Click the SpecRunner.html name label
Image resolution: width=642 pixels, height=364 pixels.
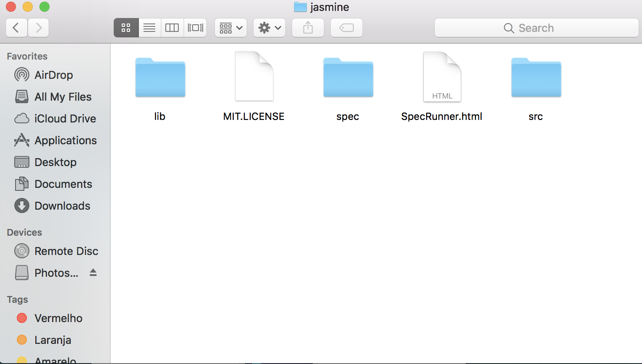click(442, 117)
